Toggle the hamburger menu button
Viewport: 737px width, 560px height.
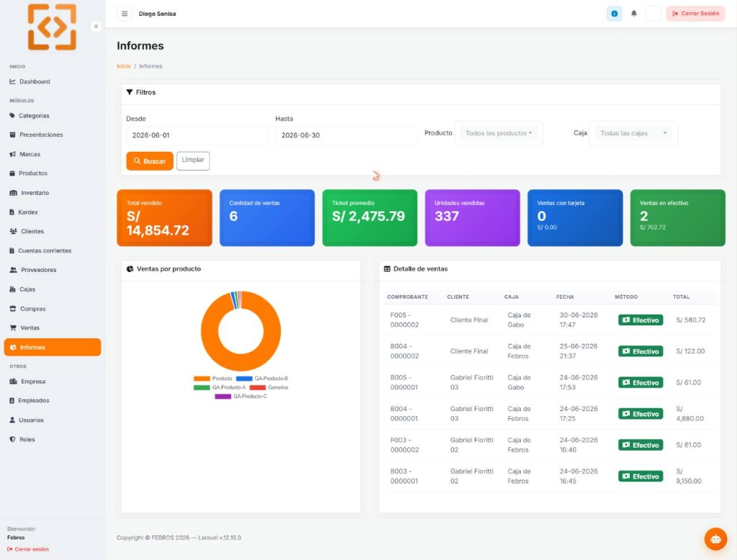[125, 14]
